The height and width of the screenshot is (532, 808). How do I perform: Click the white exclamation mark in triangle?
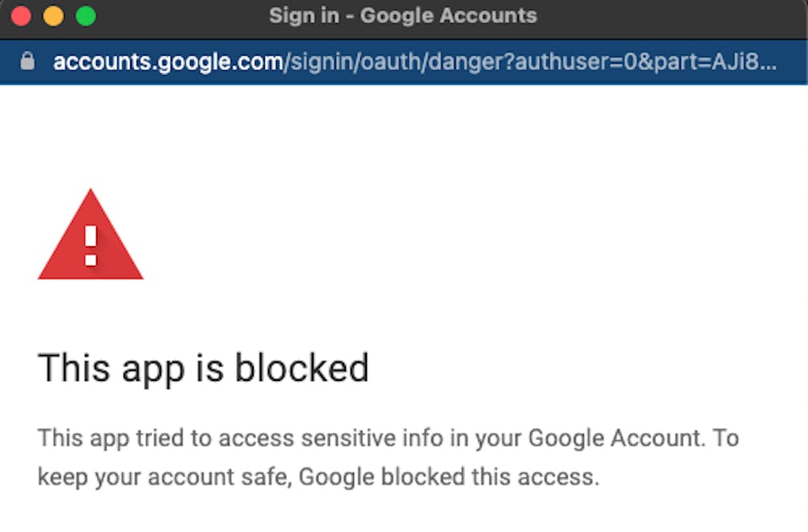(90, 245)
